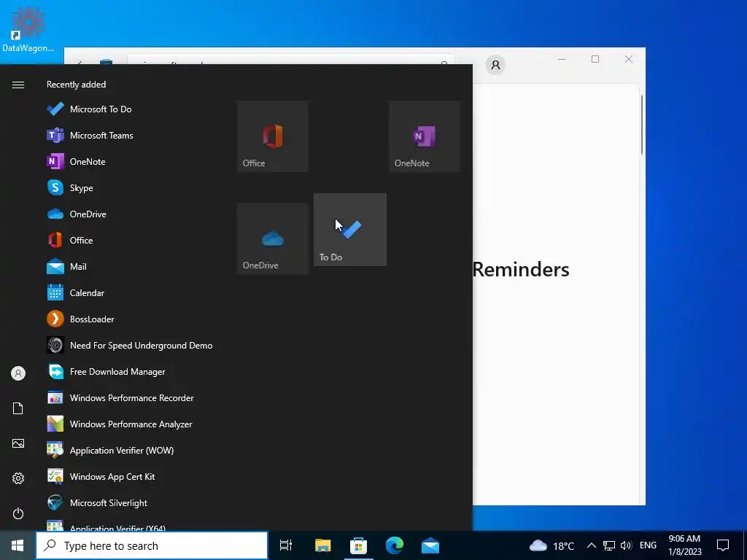Click the taskbar search box
The width and height of the screenshot is (747, 560).
(x=152, y=545)
